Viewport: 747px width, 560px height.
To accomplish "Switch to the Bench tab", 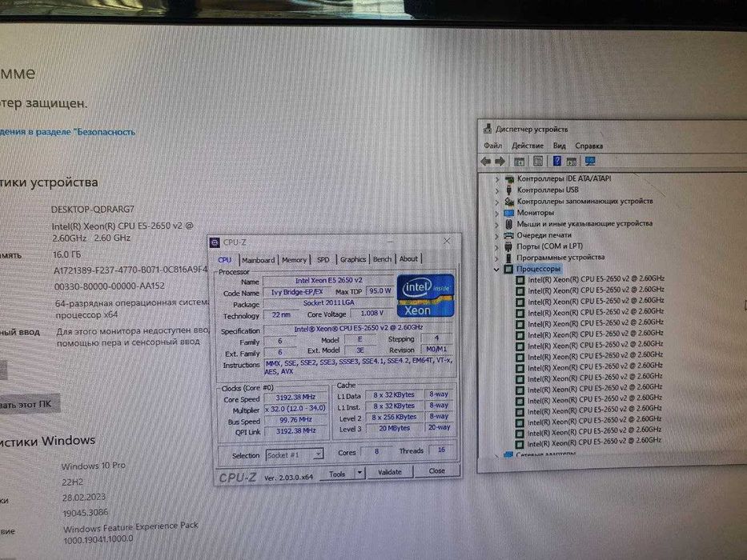I will point(382,259).
